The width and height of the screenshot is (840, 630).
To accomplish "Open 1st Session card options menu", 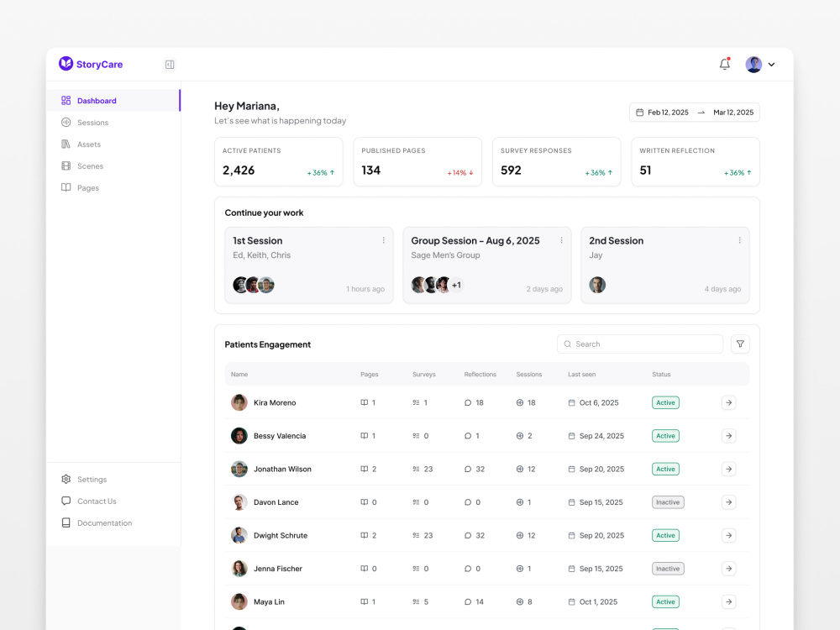I will click(x=384, y=240).
